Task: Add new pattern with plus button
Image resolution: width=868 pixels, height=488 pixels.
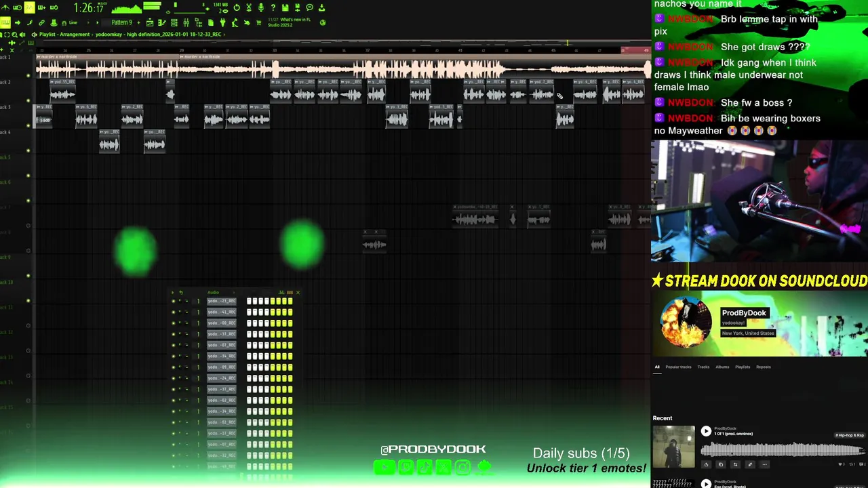Action: click(x=138, y=22)
